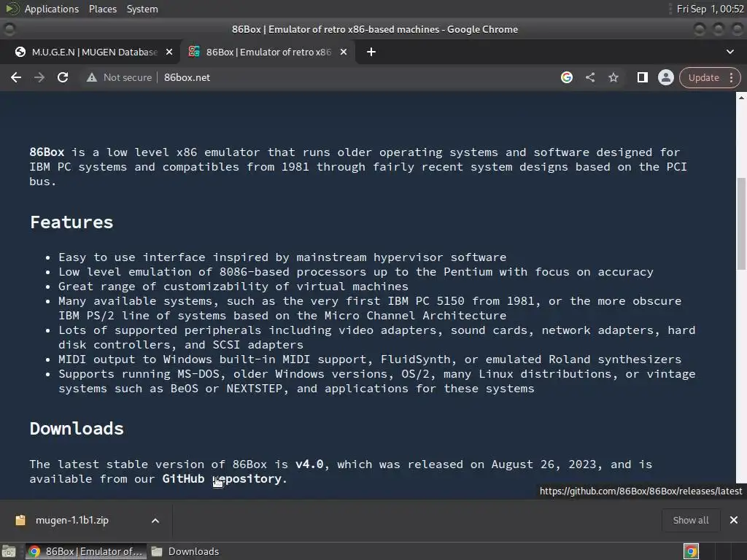Share this page via share icon
This screenshot has width=747, height=560.
point(589,77)
